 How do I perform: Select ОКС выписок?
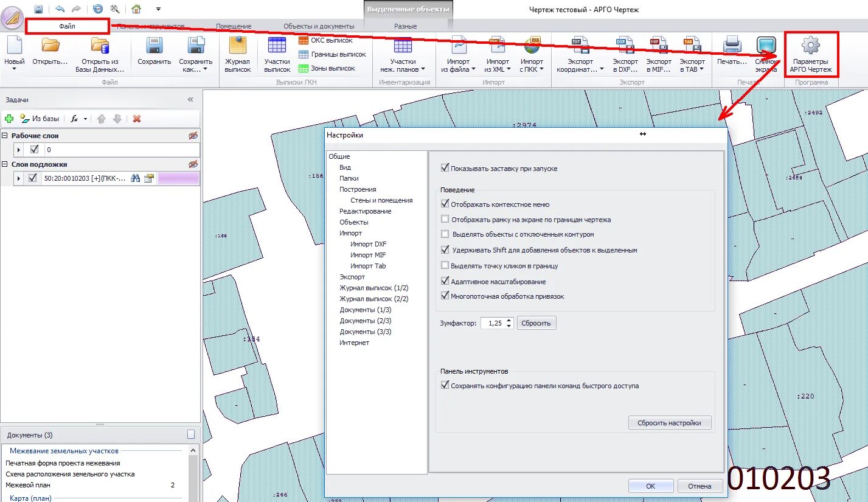coord(325,40)
